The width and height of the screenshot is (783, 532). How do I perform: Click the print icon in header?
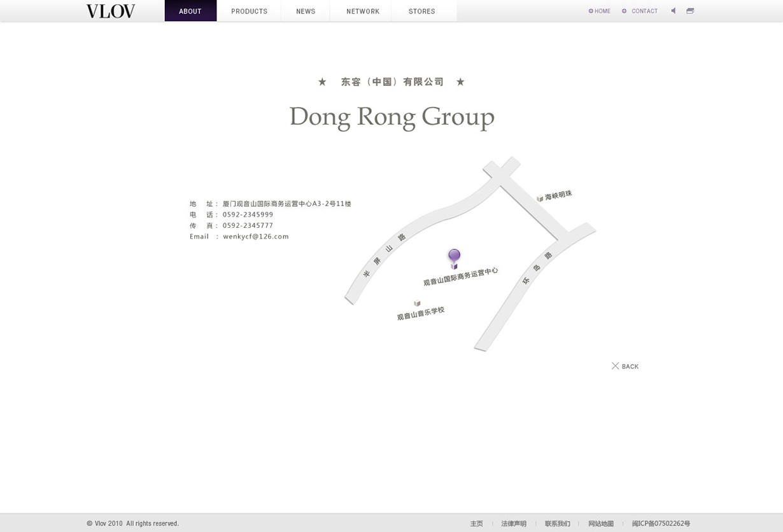(690, 11)
